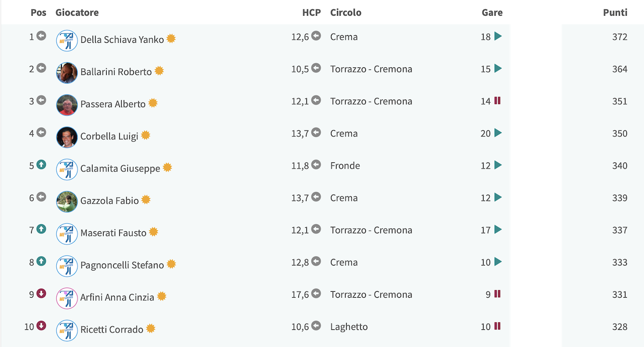Click the gold star badge next to Ricetti Corrado
Viewport: 644px width, 347px height.
coord(150,329)
